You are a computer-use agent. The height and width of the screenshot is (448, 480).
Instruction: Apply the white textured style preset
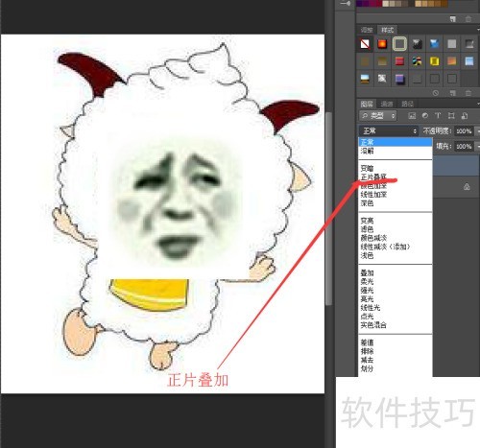click(382, 79)
